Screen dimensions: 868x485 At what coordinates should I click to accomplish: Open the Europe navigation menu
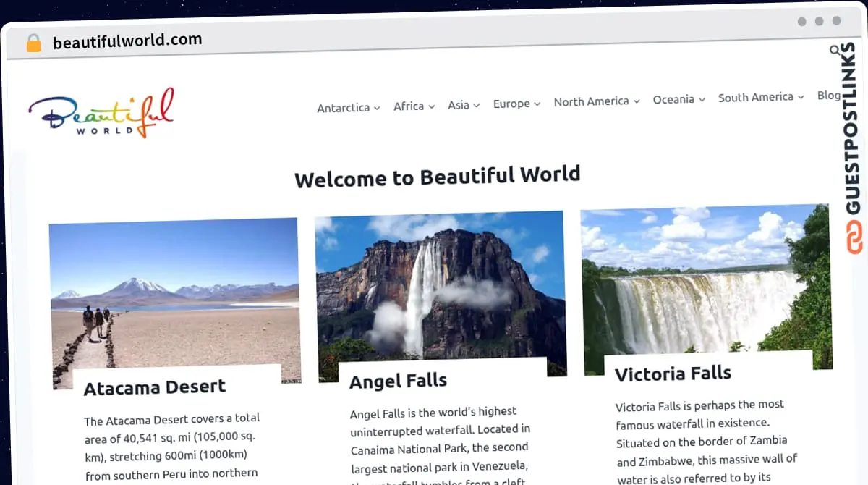pyautogui.click(x=516, y=104)
